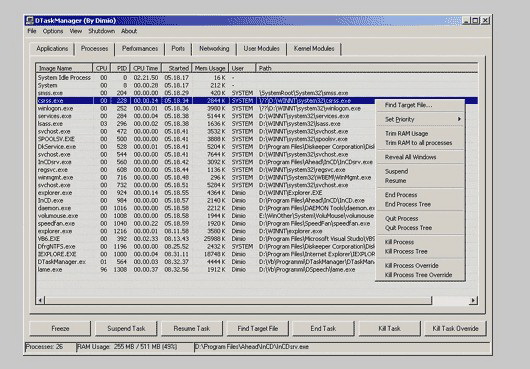The image size is (530, 369).
Task: Choose Quit Process Tree
Action: click(420, 228)
